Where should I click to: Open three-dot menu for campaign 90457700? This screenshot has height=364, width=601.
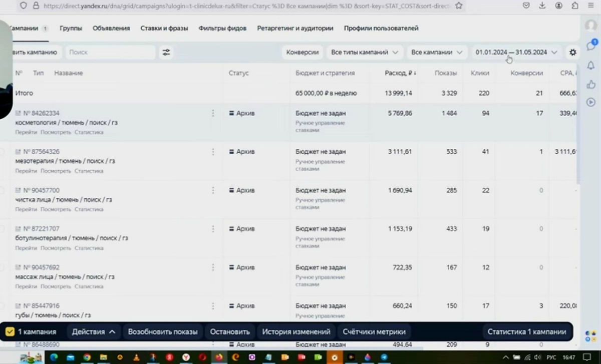click(x=213, y=190)
